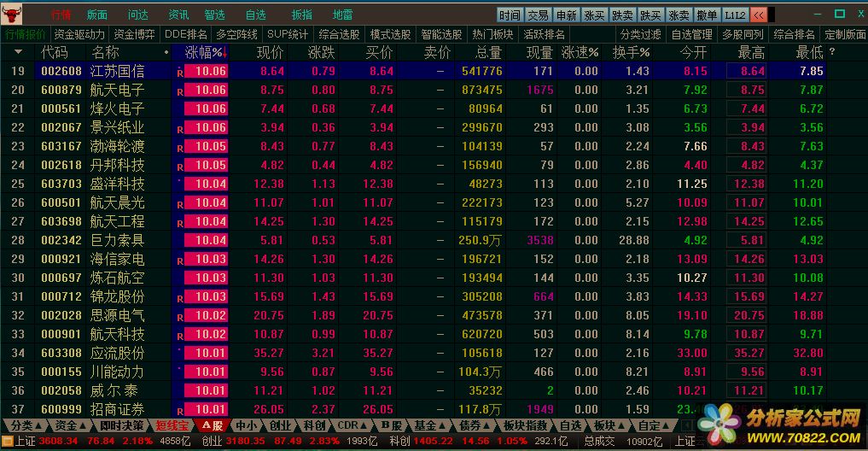Open the 资讯 top menu
This screenshot has height=451, width=868.
pyautogui.click(x=178, y=15)
